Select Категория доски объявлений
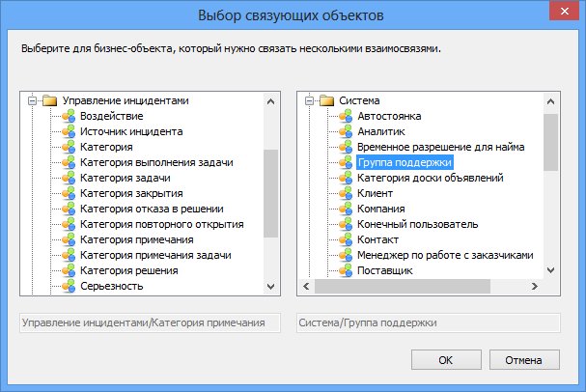 pos(431,178)
